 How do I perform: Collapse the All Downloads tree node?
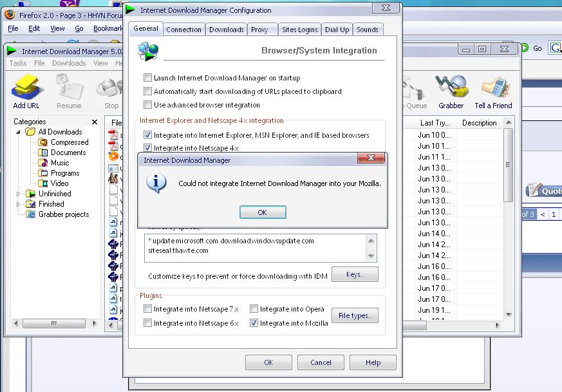(18, 132)
